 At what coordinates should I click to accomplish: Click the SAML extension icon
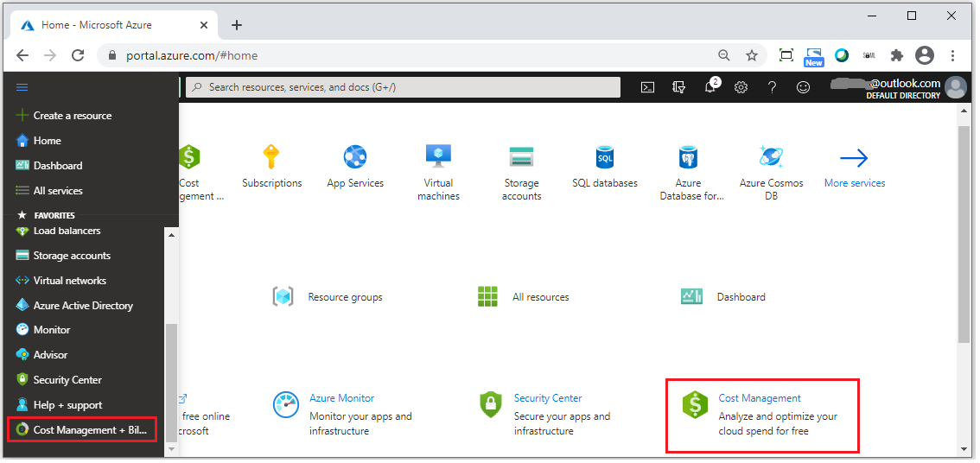tap(869, 55)
